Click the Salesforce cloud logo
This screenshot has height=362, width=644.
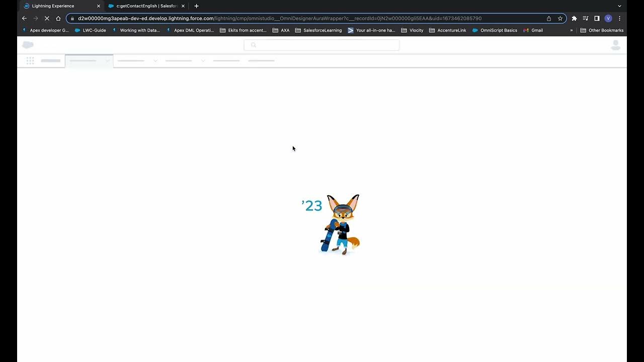tap(28, 45)
